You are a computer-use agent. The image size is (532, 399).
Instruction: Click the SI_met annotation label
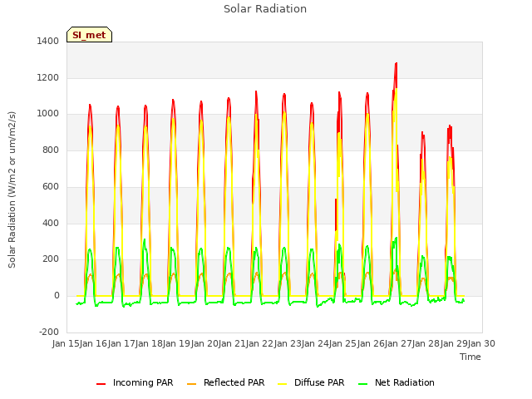click(89, 35)
